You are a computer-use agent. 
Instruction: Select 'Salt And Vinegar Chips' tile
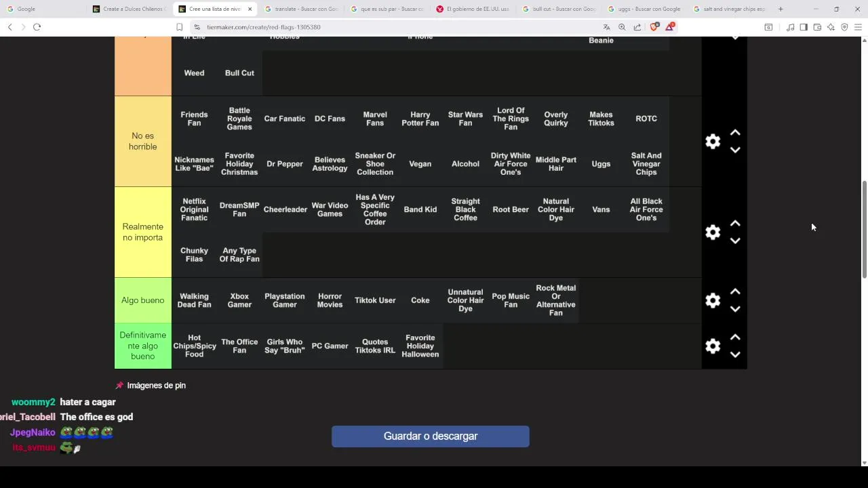point(646,164)
